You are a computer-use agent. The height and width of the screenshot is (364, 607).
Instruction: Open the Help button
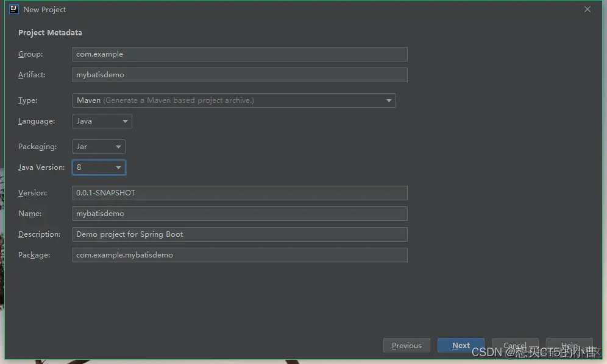tap(569, 345)
